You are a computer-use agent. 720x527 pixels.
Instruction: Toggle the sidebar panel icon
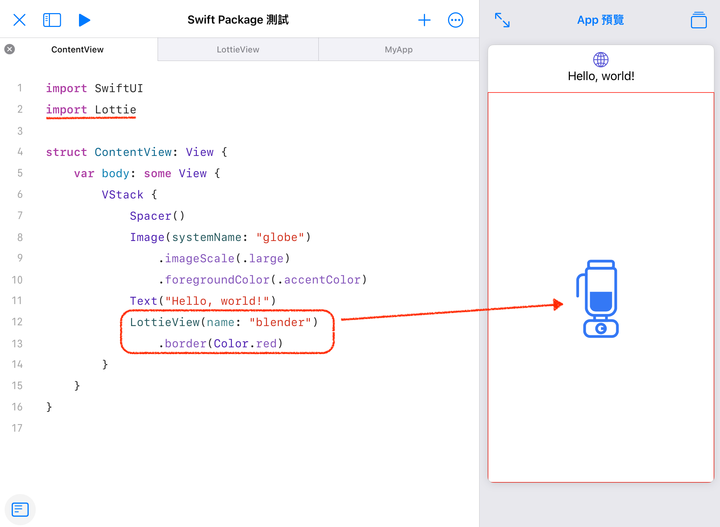pyautogui.click(x=52, y=20)
